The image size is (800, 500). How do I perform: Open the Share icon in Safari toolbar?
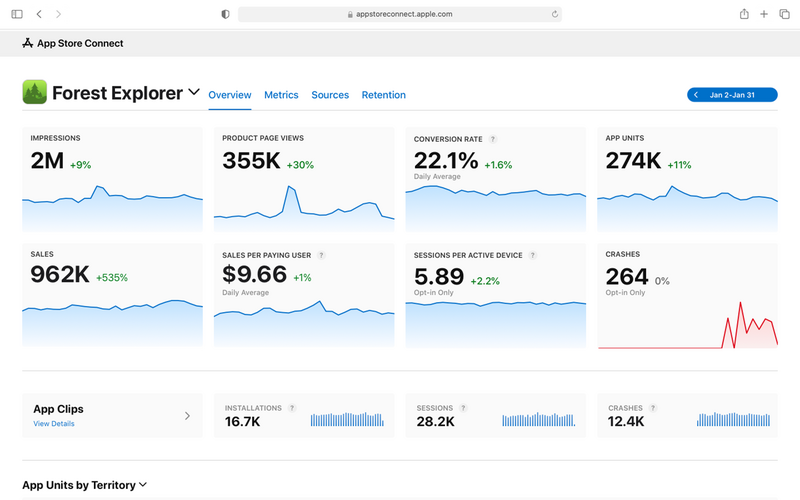(744, 14)
